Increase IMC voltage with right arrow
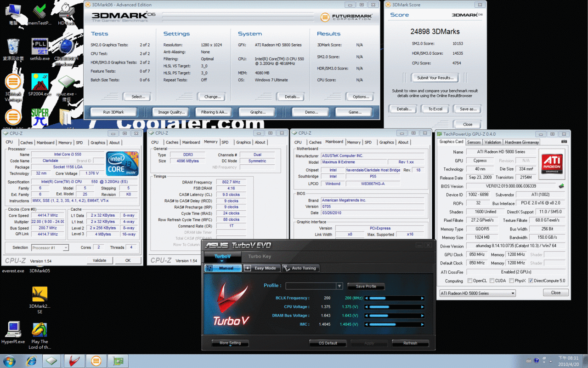The image size is (588, 368). 423,324
